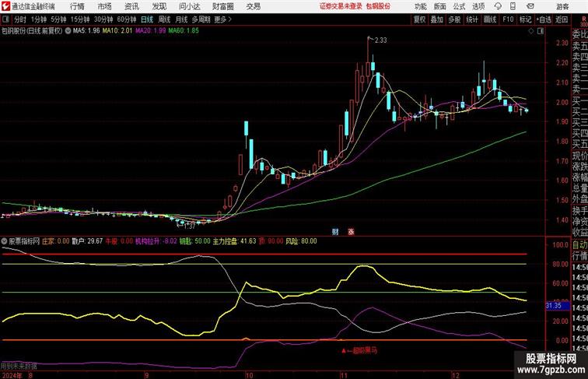Click the 标记 mark button

pos(525,19)
